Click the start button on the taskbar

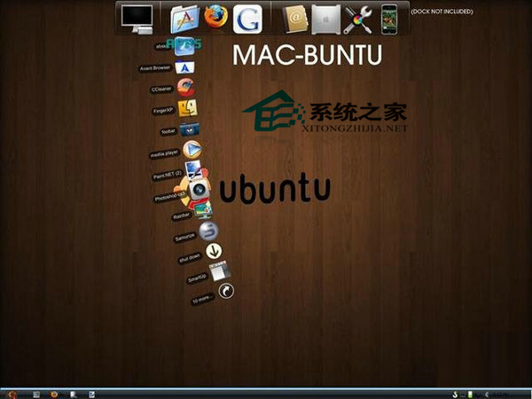(12, 393)
